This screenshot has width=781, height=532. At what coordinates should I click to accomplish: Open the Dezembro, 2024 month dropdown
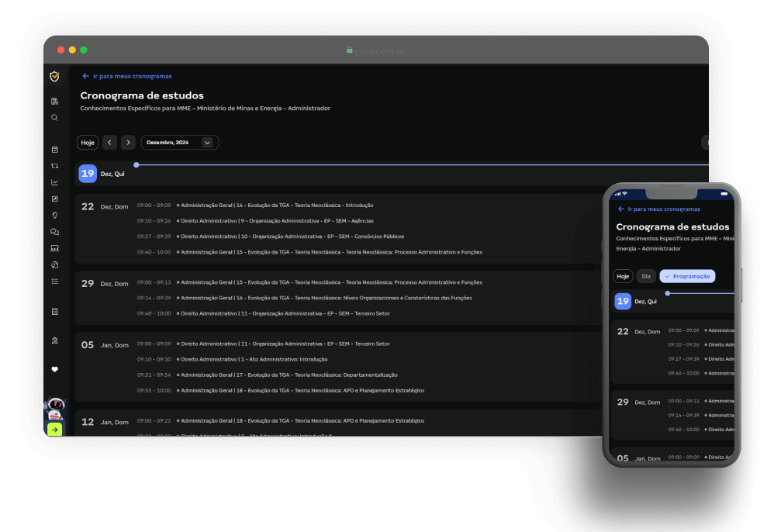pyautogui.click(x=179, y=143)
